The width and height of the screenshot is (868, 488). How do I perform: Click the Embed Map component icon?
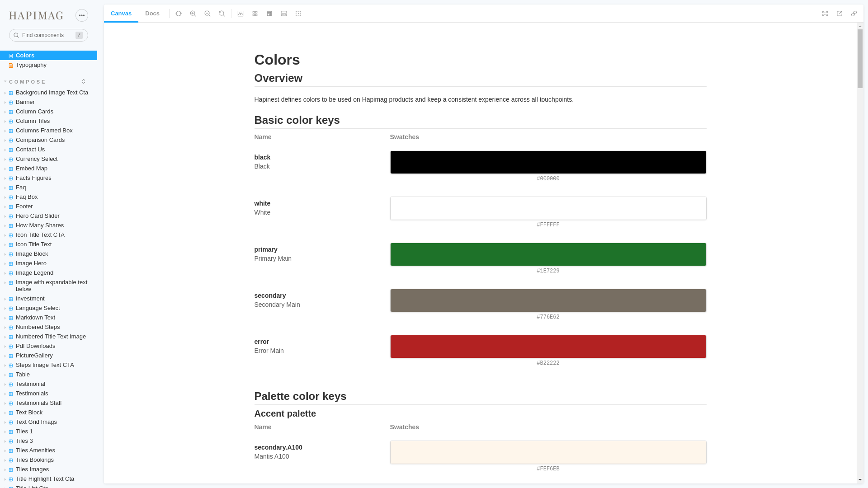tap(11, 169)
